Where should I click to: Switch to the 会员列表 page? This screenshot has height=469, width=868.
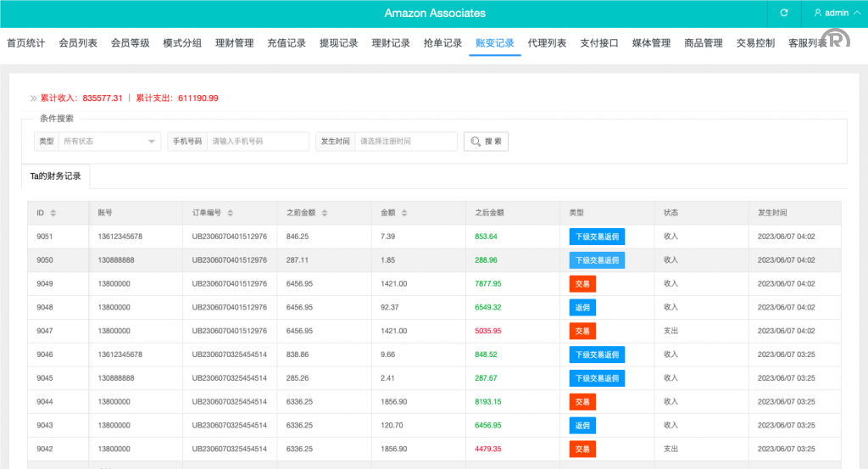pos(78,43)
